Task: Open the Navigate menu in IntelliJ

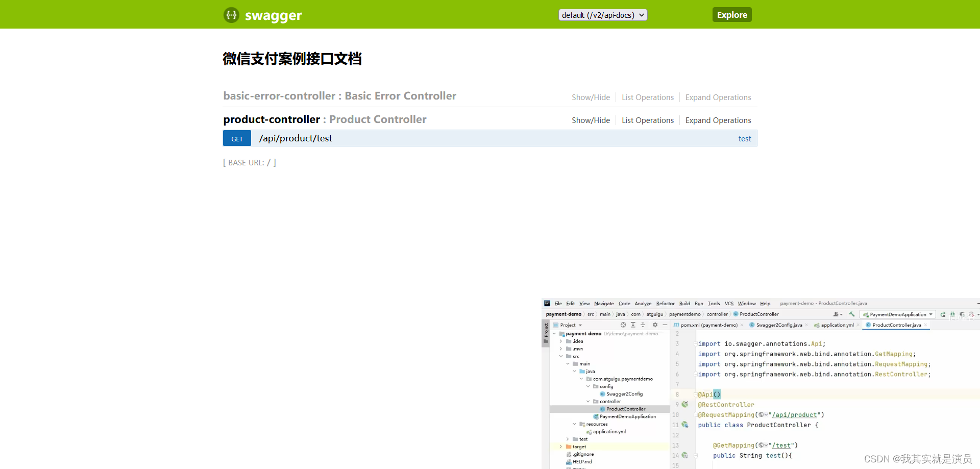Action: 604,304
